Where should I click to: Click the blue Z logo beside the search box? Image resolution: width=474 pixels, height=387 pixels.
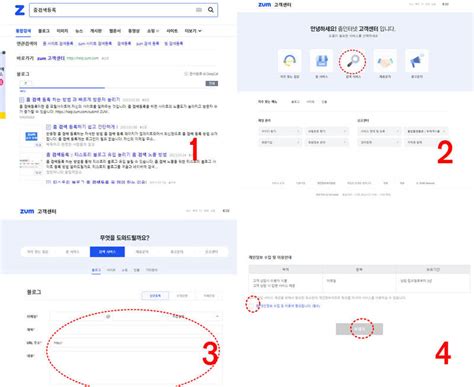20,10
